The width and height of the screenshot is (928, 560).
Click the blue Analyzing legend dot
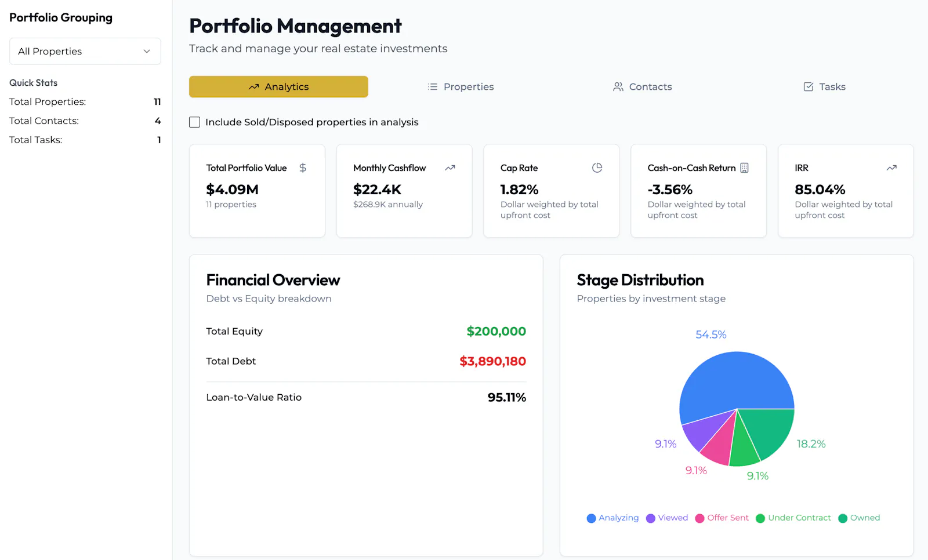click(591, 518)
